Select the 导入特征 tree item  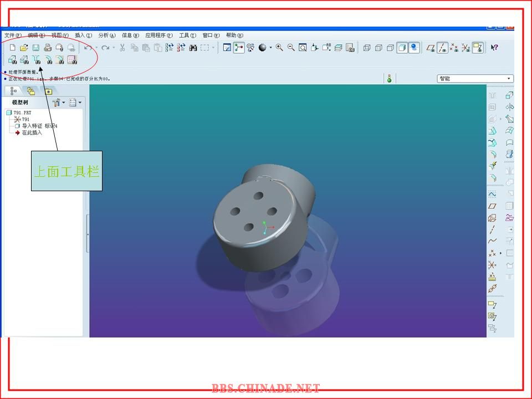click(x=36, y=126)
